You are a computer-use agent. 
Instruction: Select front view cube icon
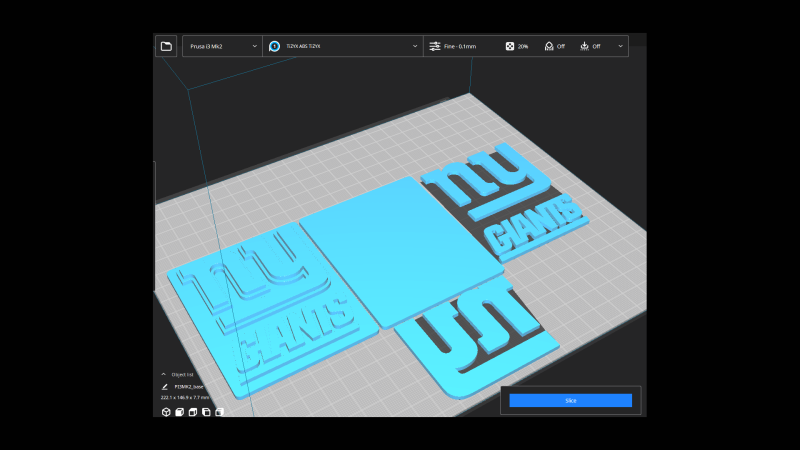[179, 411]
